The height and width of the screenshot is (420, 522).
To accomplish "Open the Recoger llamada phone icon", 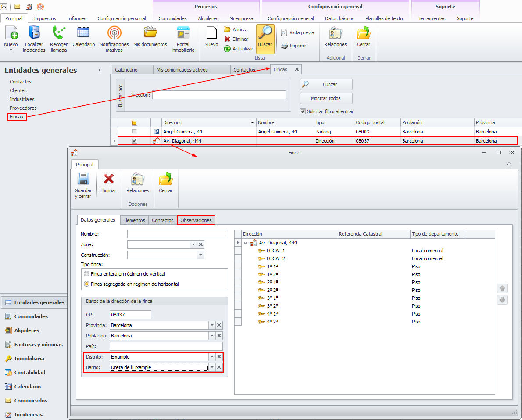I will [x=58, y=33].
